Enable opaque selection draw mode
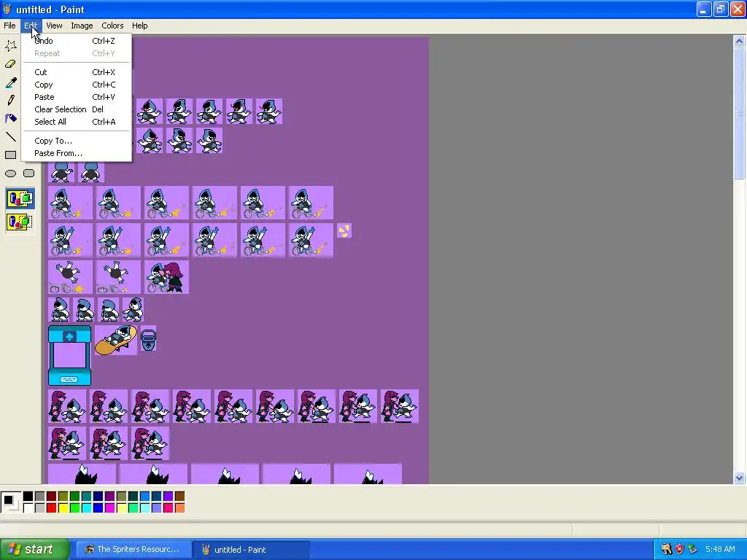 click(x=20, y=198)
